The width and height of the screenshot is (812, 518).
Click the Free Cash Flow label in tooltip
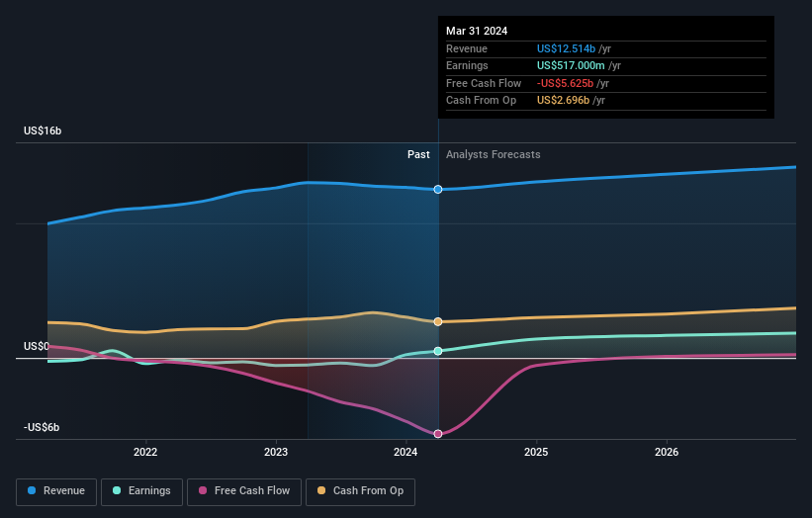[x=484, y=83]
